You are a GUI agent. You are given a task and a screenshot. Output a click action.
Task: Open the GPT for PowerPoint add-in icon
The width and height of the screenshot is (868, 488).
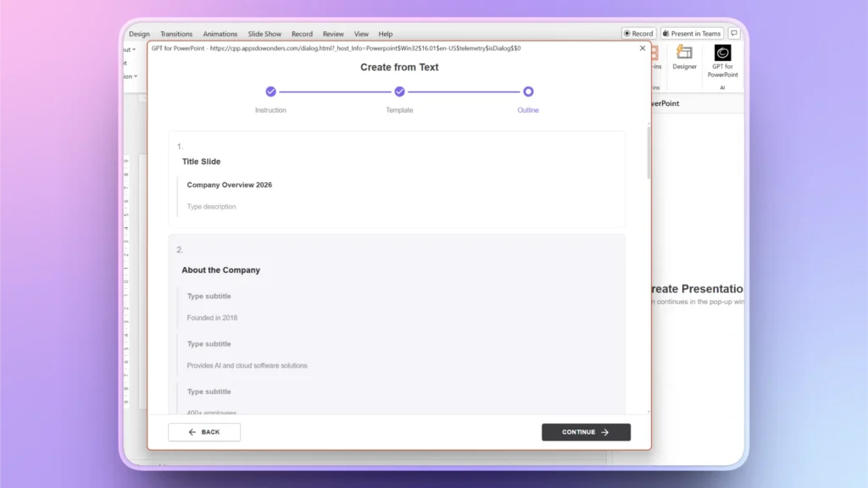(x=722, y=61)
